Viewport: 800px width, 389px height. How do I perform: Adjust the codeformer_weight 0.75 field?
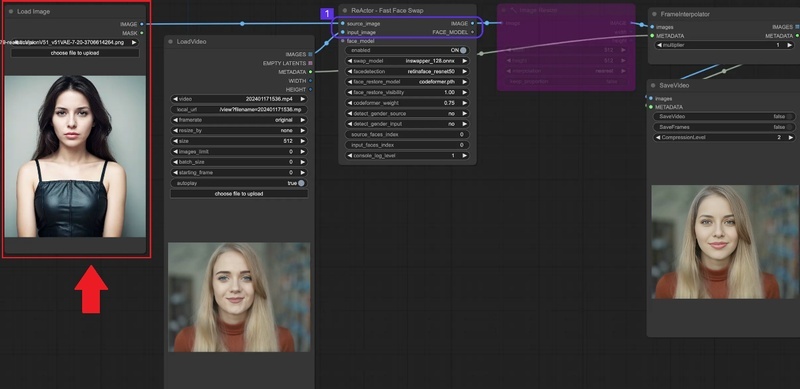pyautogui.click(x=408, y=103)
